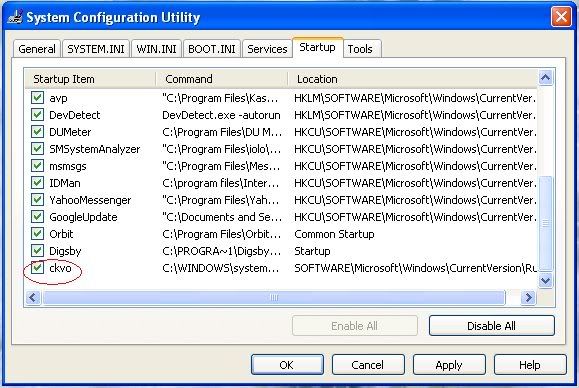Click the horizontal scrollbar right arrow
This screenshot has height=388, width=579.
click(x=528, y=297)
